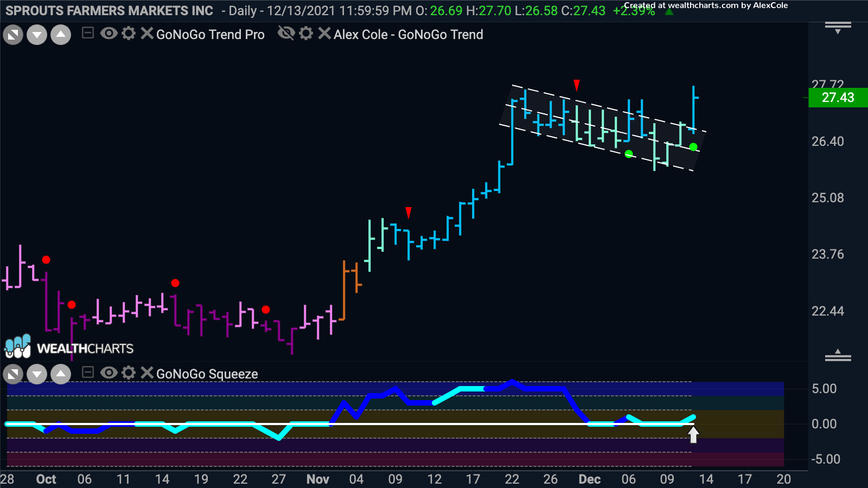Click the green up-triangle beside +2.39%
This screenshot has width=868, height=488.
click(x=669, y=11)
